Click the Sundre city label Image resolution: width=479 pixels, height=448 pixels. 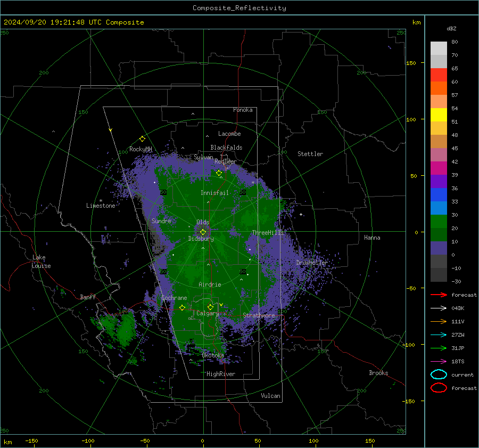coord(161,221)
